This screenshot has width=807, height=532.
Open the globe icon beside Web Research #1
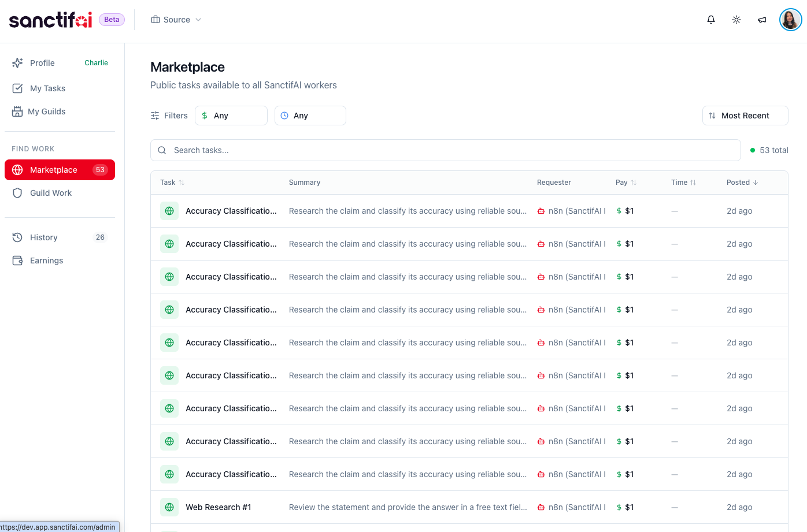coord(169,507)
